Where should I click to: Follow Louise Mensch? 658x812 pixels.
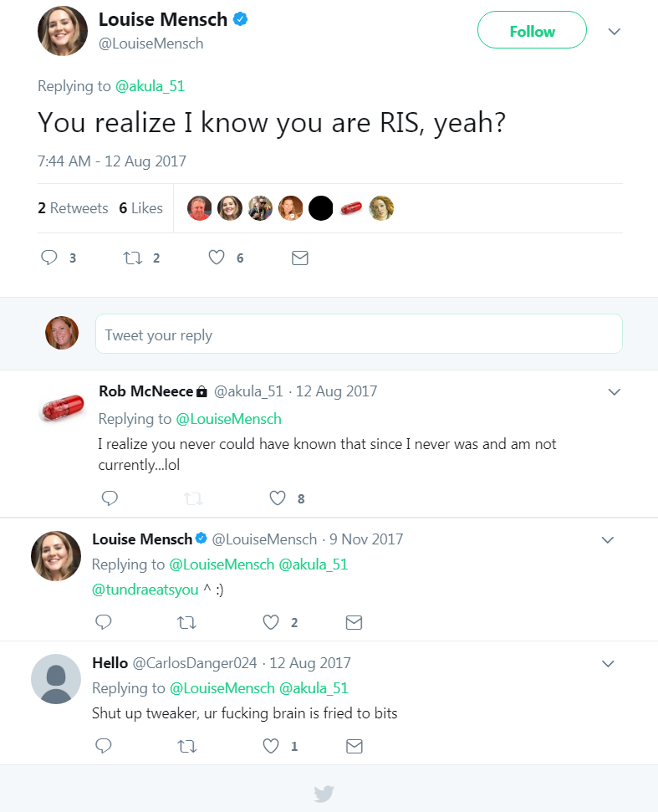532,31
